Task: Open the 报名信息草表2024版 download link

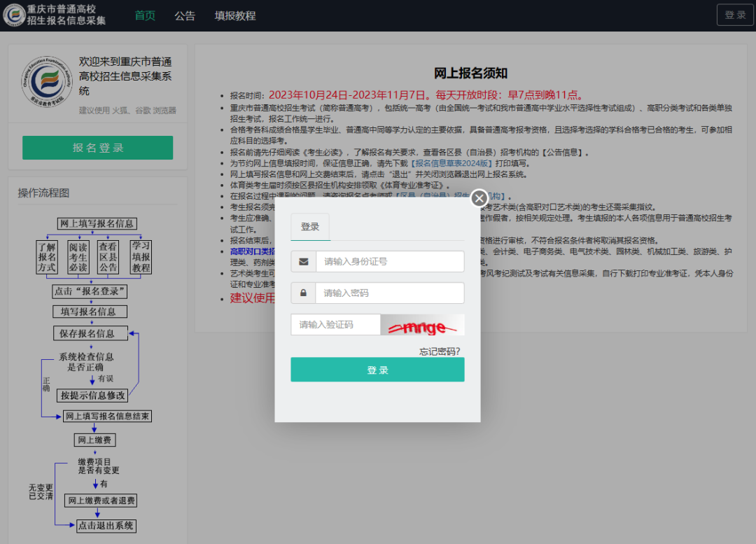Action: 451,164
